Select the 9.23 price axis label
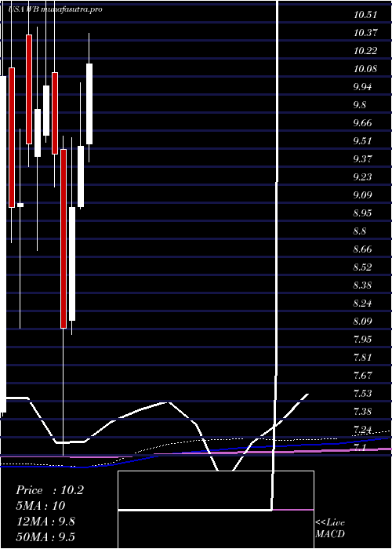This screenshot has width=392, height=549. coord(363,176)
